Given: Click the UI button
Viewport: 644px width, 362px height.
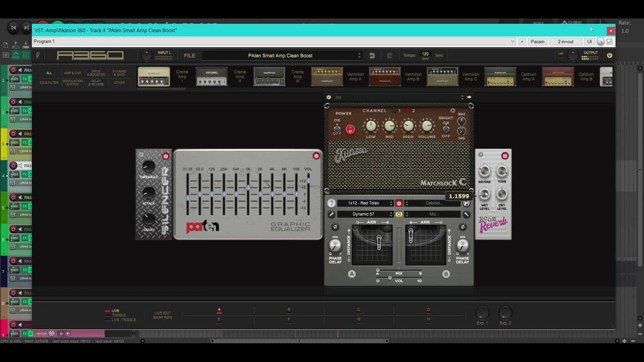Looking at the screenshot, I should point(589,42).
